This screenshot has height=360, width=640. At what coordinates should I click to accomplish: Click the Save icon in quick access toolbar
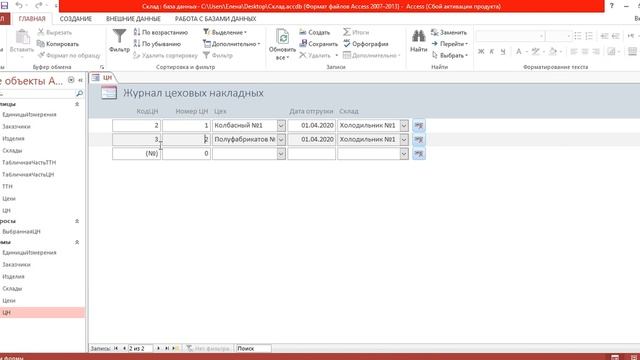click(4, 6)
